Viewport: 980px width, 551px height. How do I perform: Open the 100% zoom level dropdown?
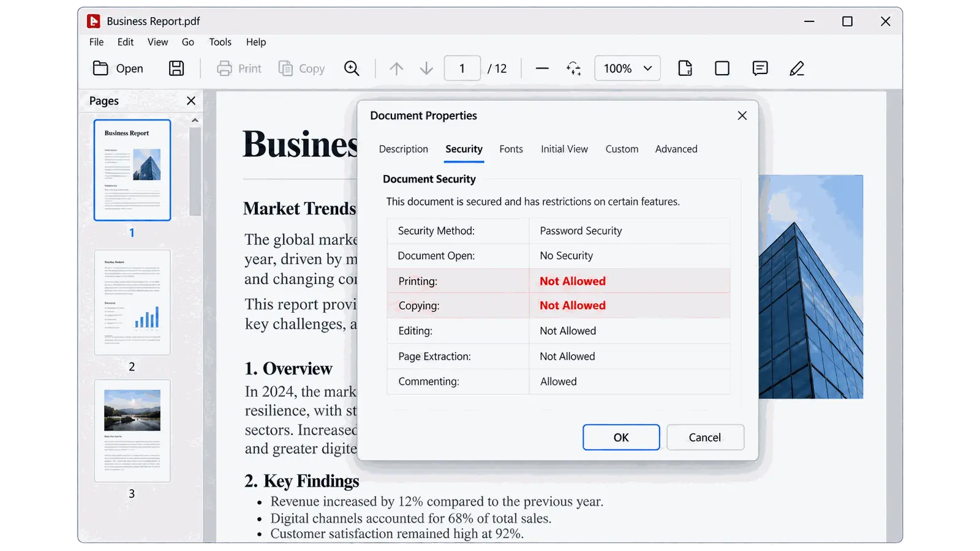(627, 69)
